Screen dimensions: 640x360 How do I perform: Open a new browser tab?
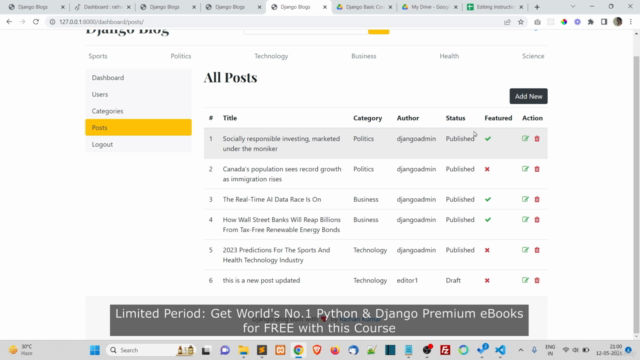[537, 7]
